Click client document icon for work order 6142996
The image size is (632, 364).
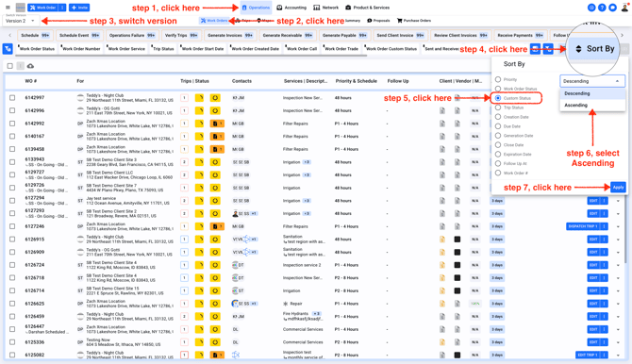pos(442,111)
